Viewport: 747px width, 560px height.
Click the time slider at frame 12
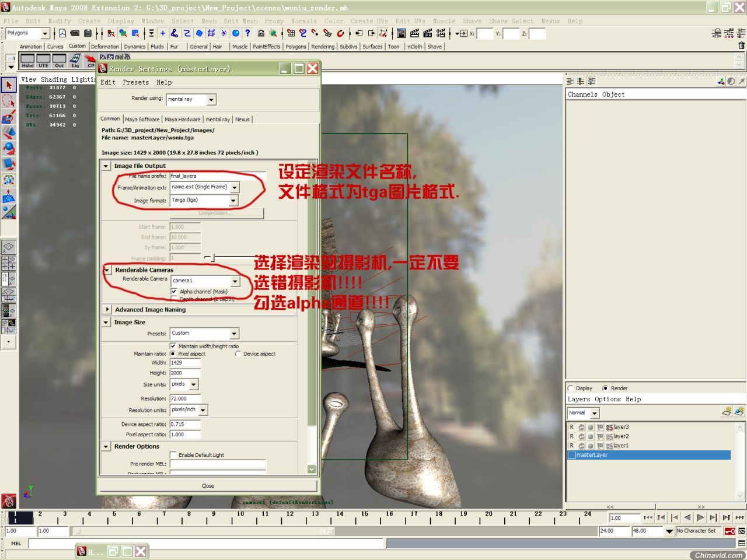289,517
